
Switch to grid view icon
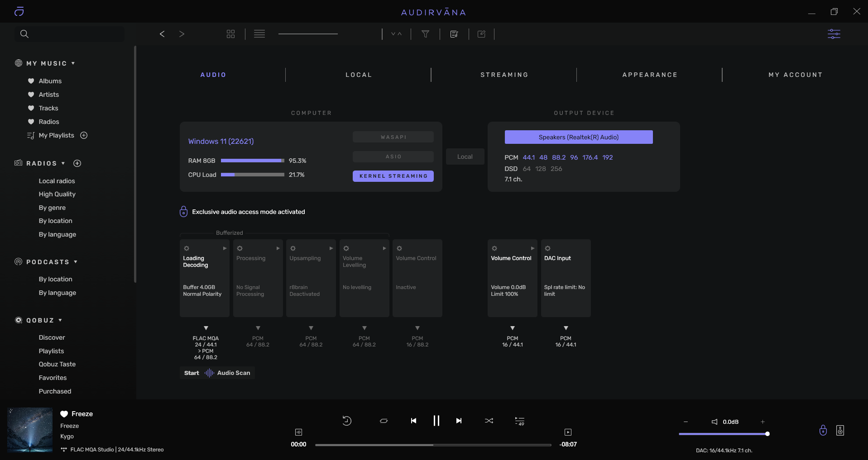(x=230, y=34)
